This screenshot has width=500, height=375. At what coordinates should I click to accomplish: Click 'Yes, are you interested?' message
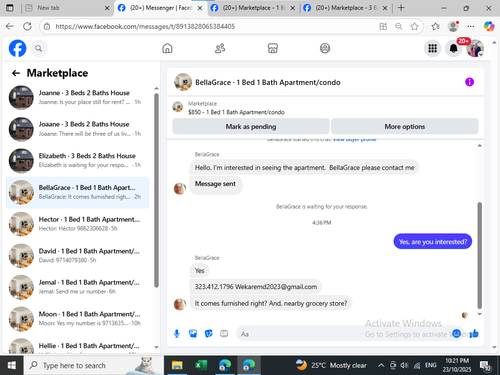(x=433, y=242)
